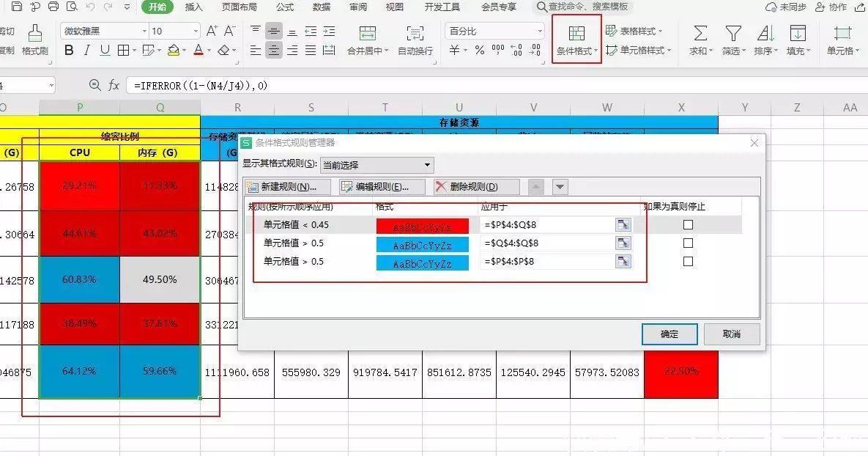The height and width of the screenshot is (456, 868).
Task: Toggle Bold formatting
Action: pyautogui.click(x=69, y=51)
